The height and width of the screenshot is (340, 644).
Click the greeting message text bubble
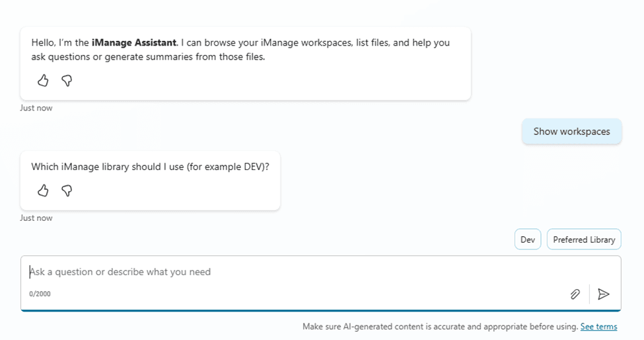pyautogui.click(x=244, y=50)
